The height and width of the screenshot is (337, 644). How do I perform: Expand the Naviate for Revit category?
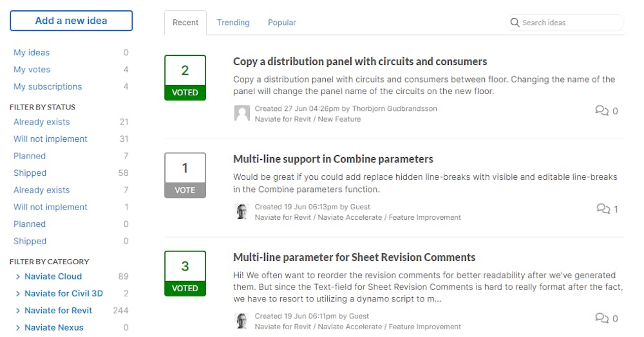point(17,311)
